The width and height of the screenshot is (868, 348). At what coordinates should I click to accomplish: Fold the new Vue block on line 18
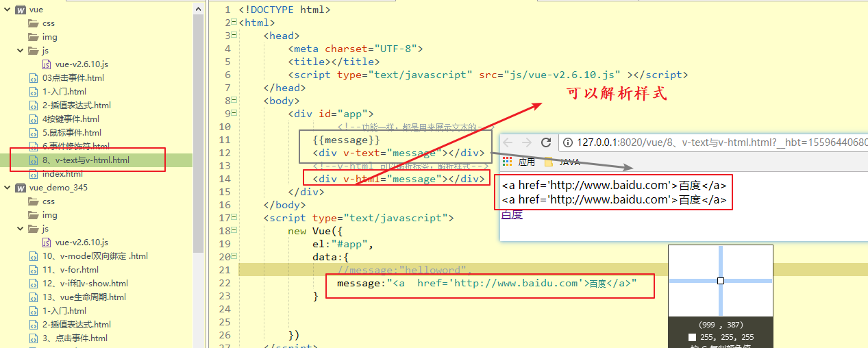[x=234, y=230]
